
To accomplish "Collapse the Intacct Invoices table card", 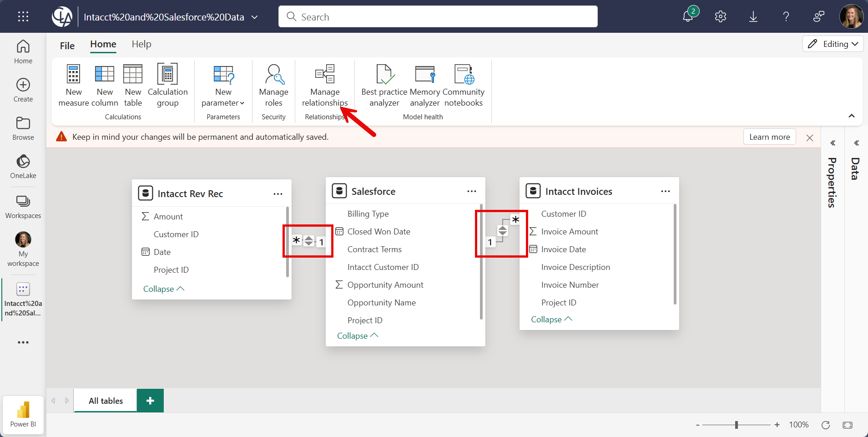I will click(551, 320).
